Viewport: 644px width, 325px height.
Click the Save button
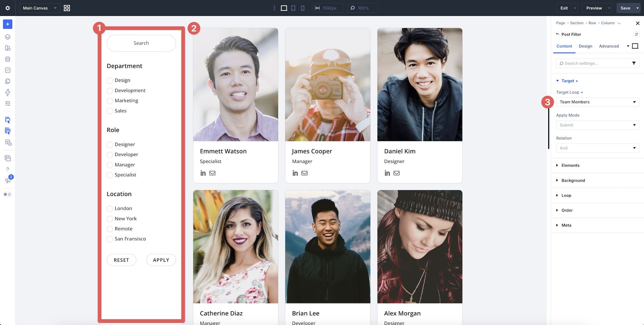tap(625, 8)
